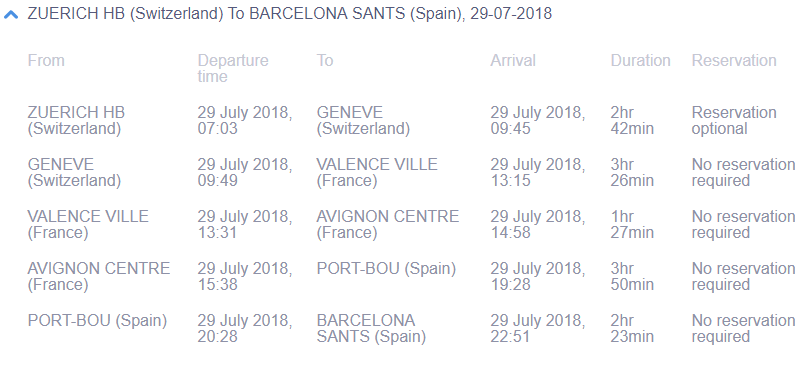809x365 pixels.
Task: Click the 3hr 50min duration cell
Action: pyautogui.click(x=632, y=277)
